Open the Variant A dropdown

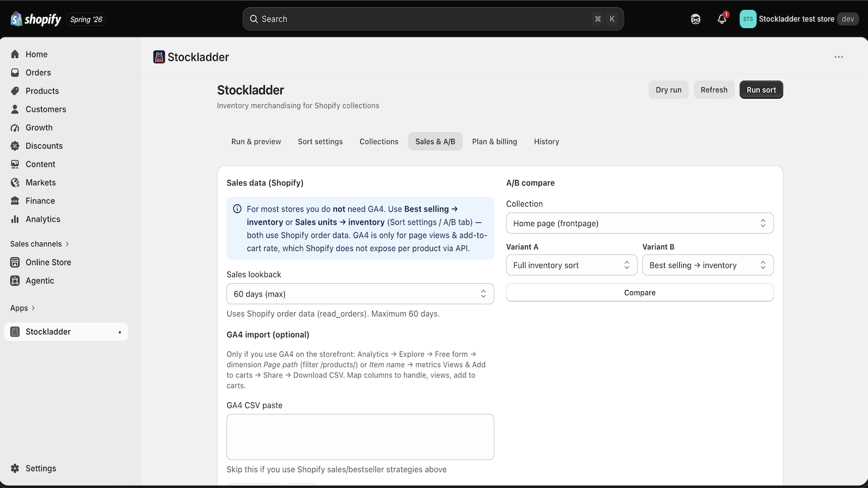coord(571,265)
